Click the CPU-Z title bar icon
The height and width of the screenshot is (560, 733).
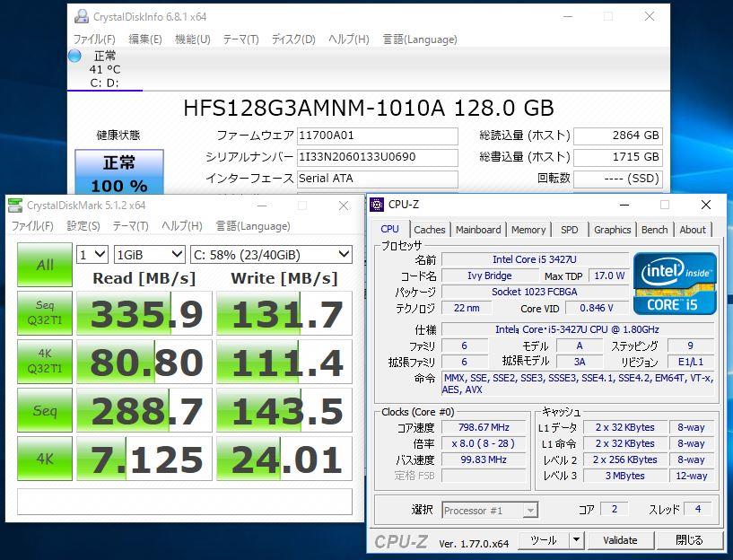[377, 205]
